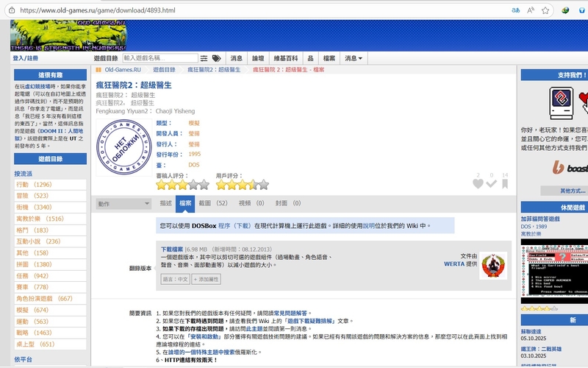
Task: Click the DOSBox 程序 link
Action: pyautogui.click(x=224, y=226)
